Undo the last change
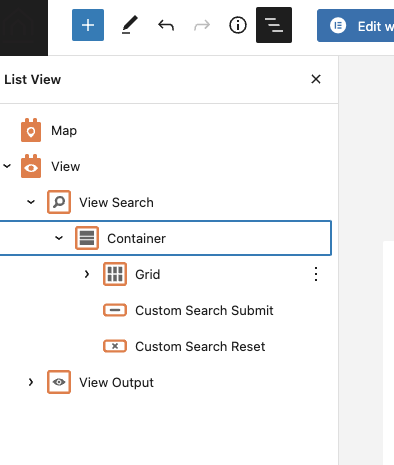The image size is (394, 465). click(x=166, y=25)
